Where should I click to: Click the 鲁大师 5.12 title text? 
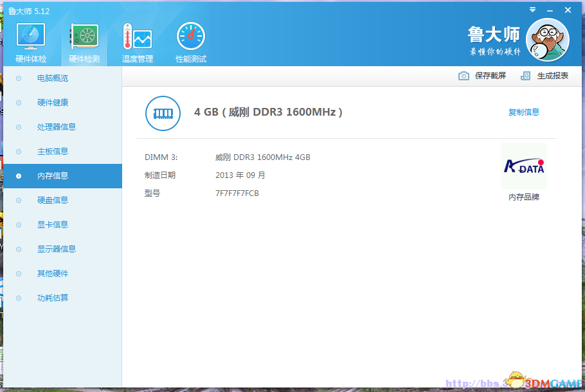coord(29,11)
